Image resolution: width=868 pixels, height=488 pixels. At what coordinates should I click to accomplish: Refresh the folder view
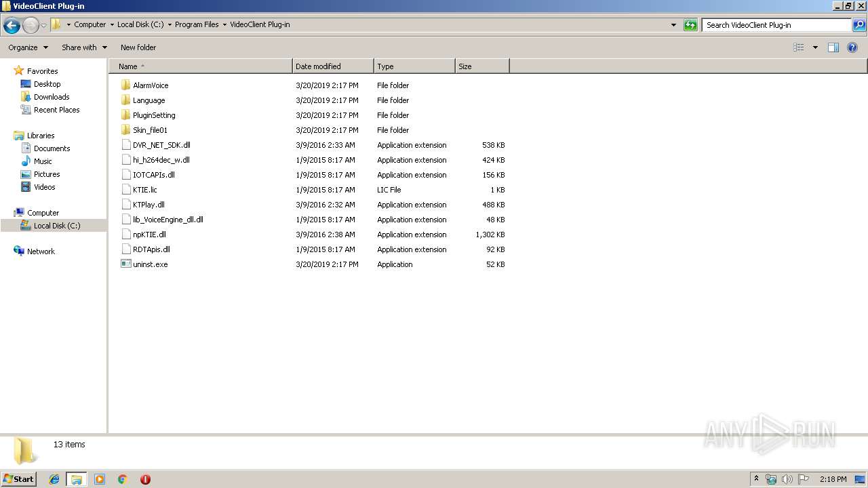[x=690, y=25]
